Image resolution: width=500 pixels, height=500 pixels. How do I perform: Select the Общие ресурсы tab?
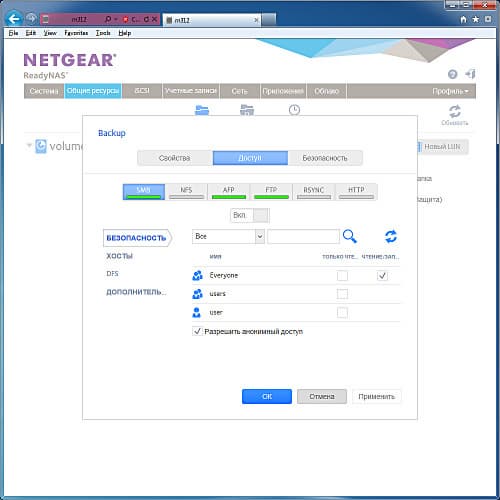(x=93, y=91)
